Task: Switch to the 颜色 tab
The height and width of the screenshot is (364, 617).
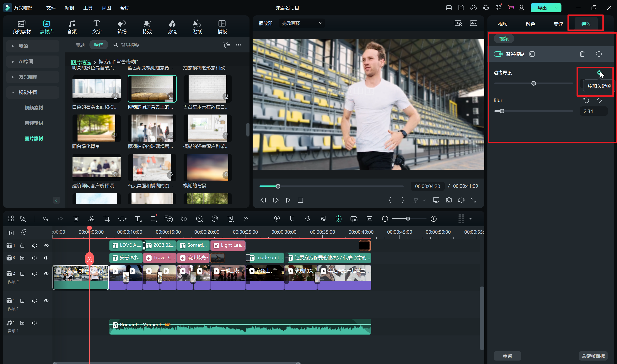Action: 530,24
